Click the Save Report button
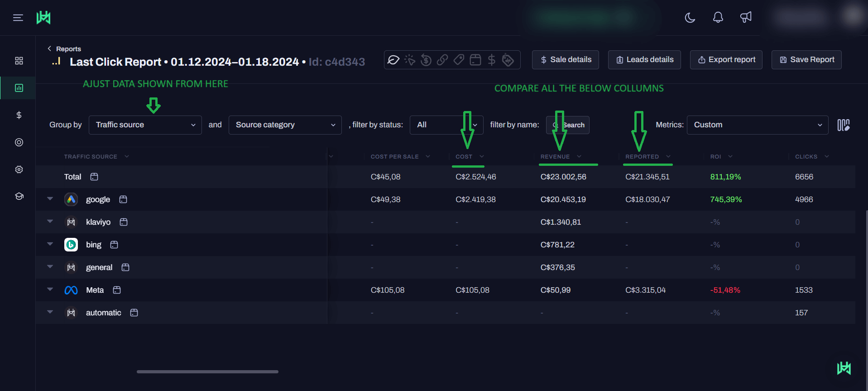Viewport: 868px width, 391px height. [806, 60]
